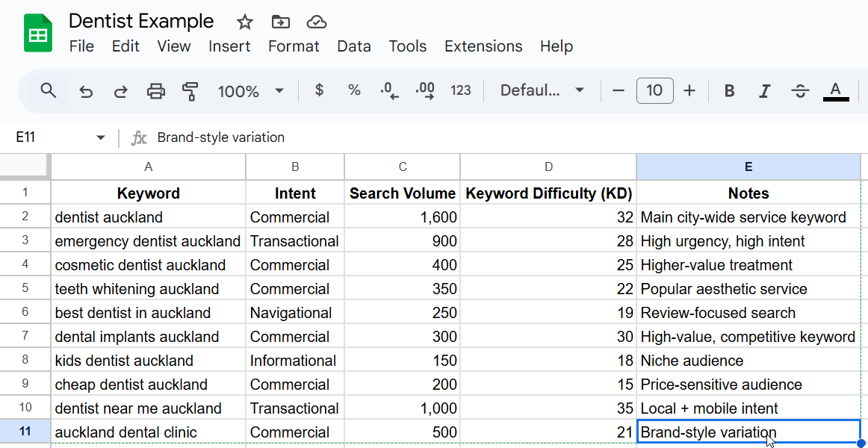The width and height of the screenshot is (868, 448).
Task: Select column D header
Action: [x=548, y=167]
